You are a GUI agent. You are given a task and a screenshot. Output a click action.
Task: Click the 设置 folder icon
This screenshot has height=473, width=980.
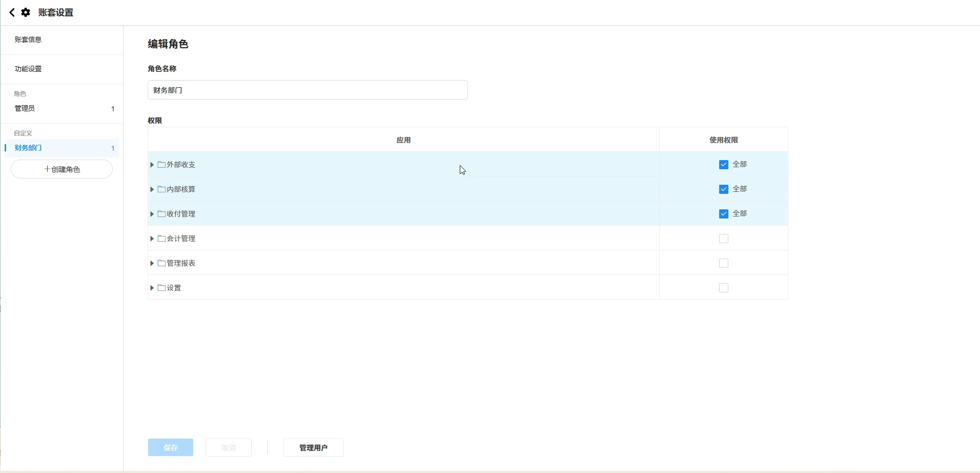tap(161, 288)
